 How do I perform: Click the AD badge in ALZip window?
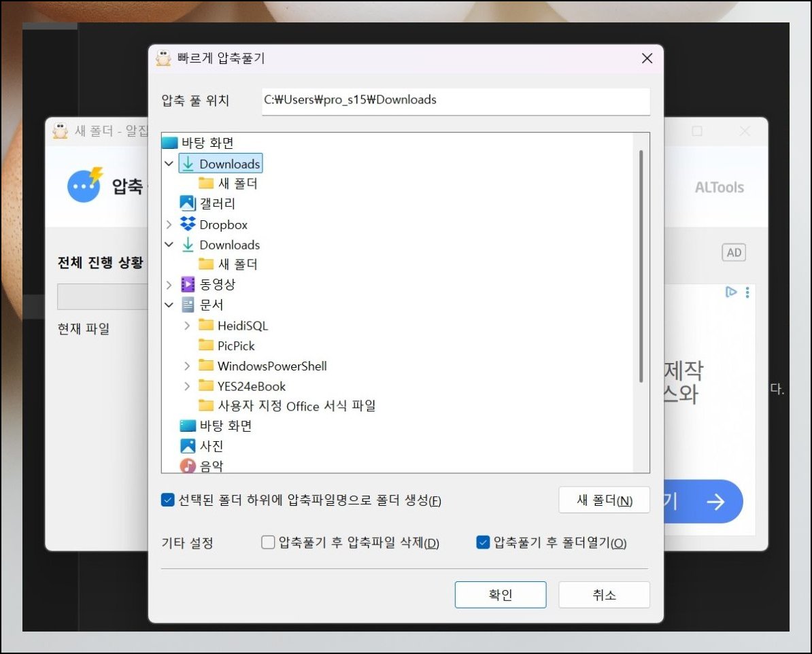(734, 252)
